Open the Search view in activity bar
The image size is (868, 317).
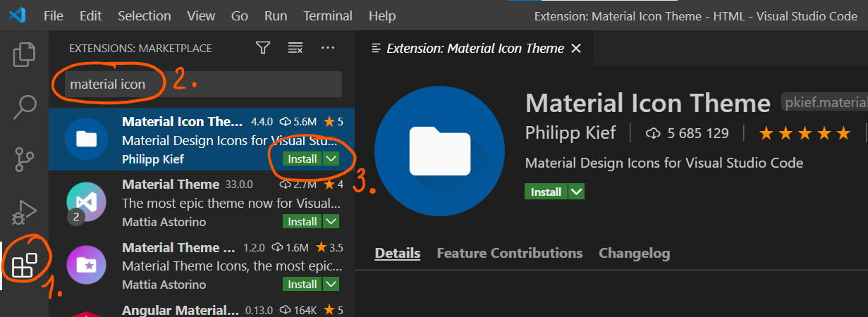pyautogui.click(x=25, y=106)
